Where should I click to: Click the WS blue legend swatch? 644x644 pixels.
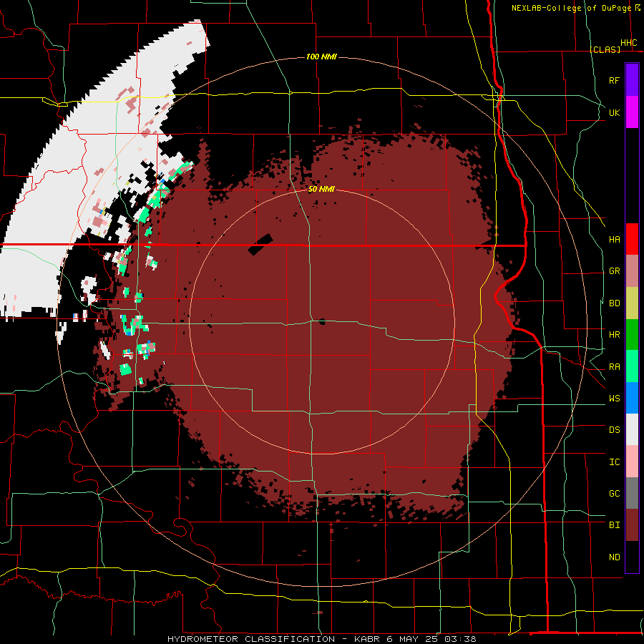pos(632,398)
